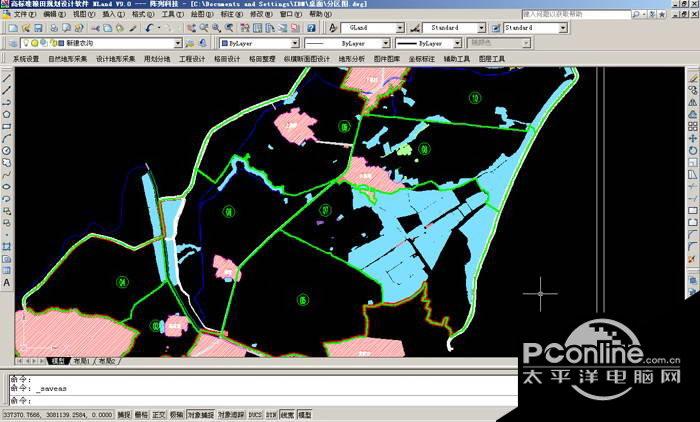700x422 pixels.
Task: Click the Help question mark icon
Action: pyautogui.click(x=311, y=28)
